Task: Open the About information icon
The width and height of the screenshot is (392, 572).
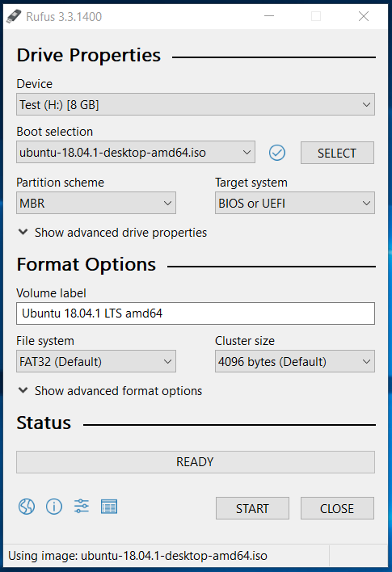Action: point(54,507)
